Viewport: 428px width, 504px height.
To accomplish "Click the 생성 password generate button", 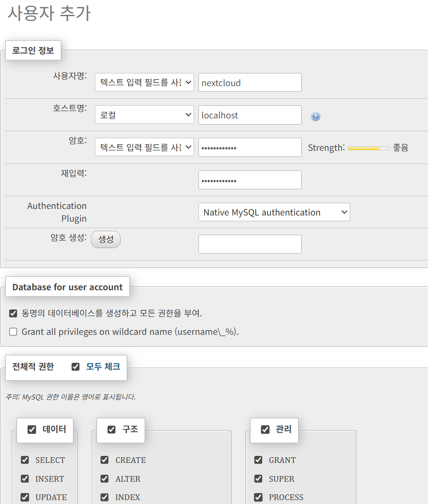I will click(105, 239).
